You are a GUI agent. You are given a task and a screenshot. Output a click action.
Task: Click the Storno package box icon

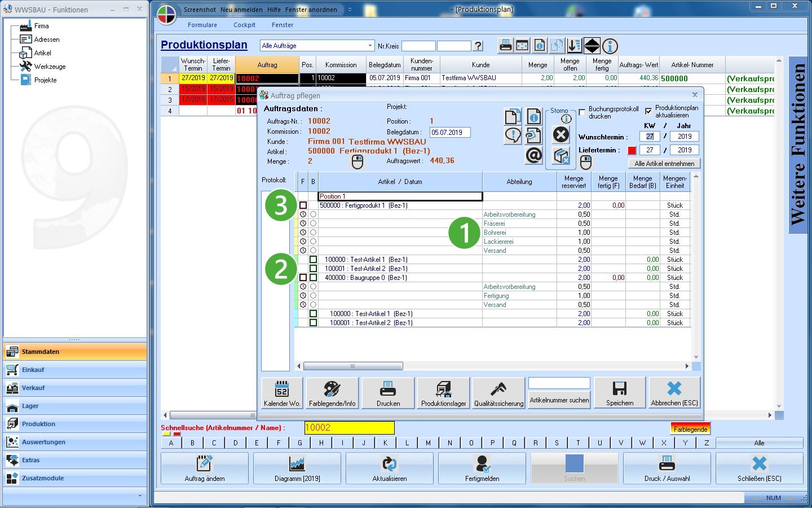[561, 156]
